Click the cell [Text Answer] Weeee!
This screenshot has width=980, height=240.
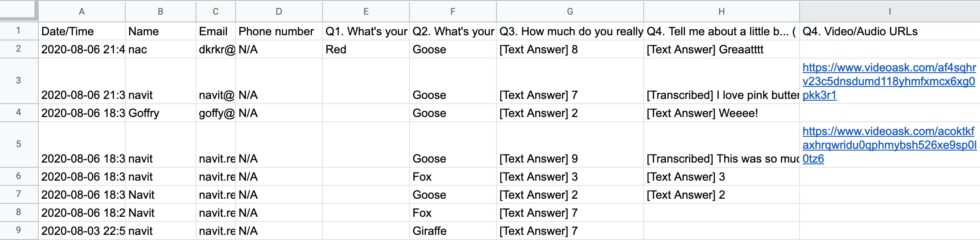coord(722,113)
